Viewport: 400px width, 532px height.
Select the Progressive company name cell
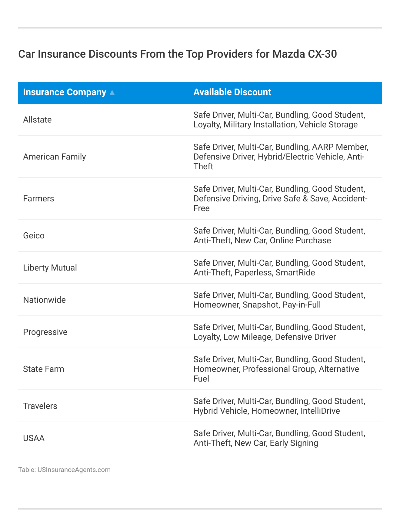click(x=45, y=332)
